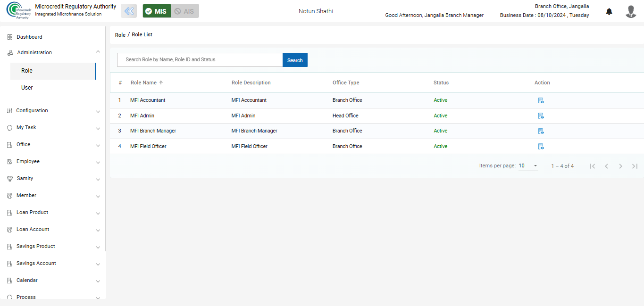Viewport: 644px width, 306px height.
Task: View details of MFI Field Officer role
Action: (x=541, y=147)
